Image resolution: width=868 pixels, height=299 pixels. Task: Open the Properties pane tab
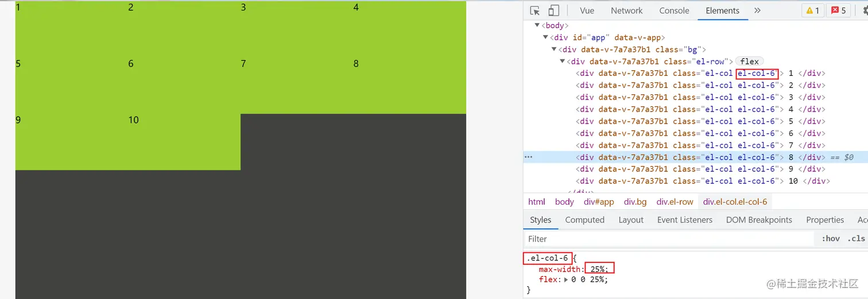825,220
